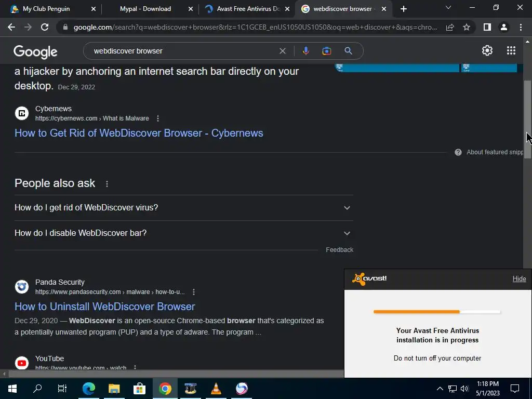Search by image with the camera icon
Viewport: 532px width, 399px height.
coord(326,51)
